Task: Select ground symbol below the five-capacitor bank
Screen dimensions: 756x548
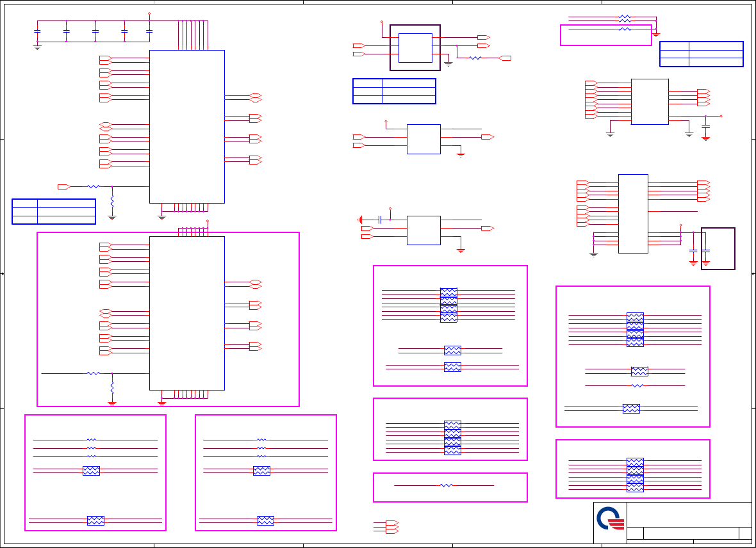Action: click(x=37, y=47)
